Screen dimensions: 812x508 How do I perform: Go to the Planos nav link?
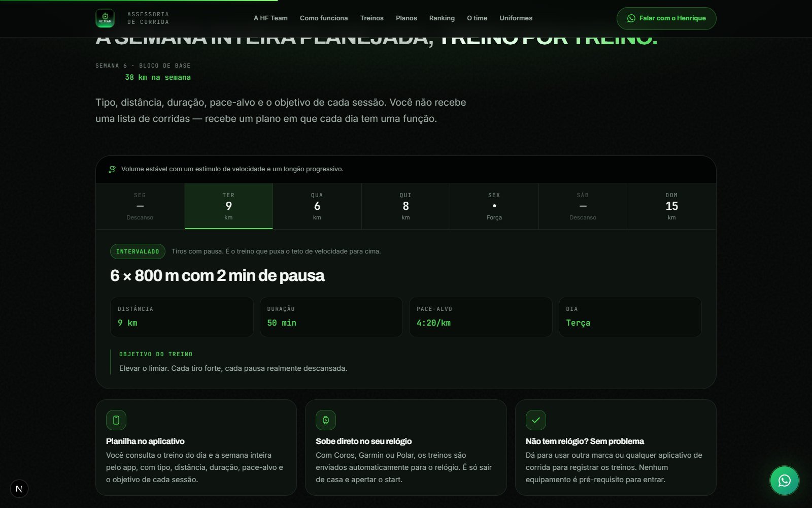pos(407,18)
